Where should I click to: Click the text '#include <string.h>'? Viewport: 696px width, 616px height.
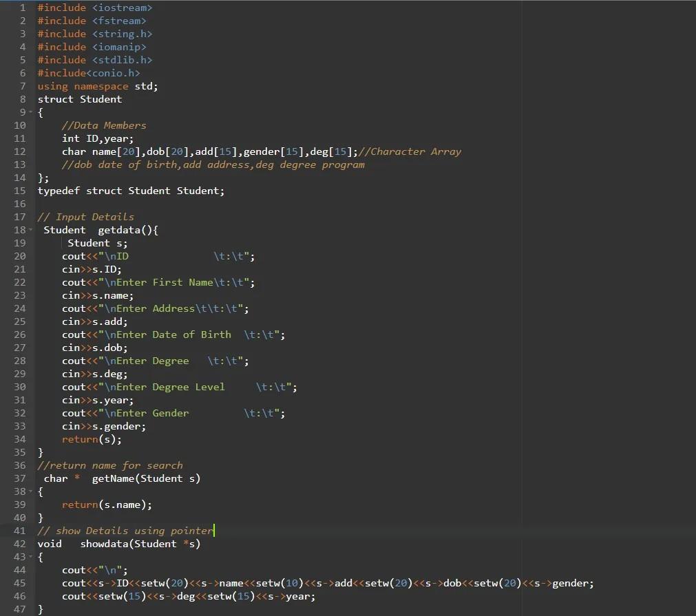[x=95, y=34]
